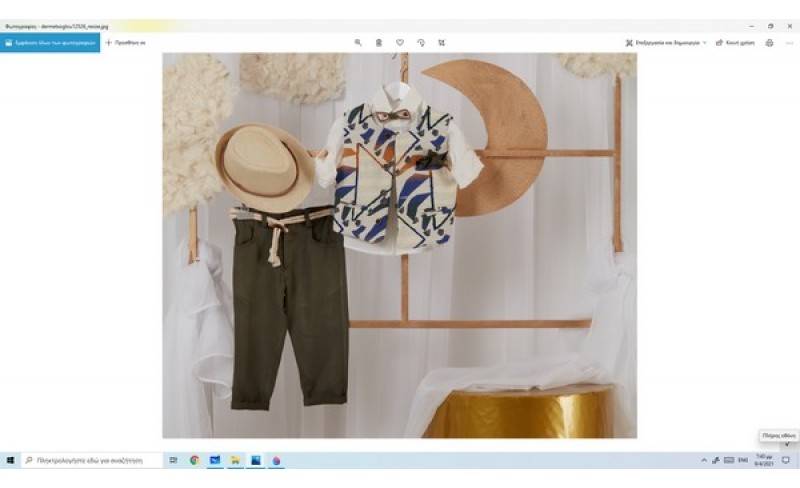The image size is (800, 488).
Task: Open the Firefox icon on taskbar
Action: point(276,460)
